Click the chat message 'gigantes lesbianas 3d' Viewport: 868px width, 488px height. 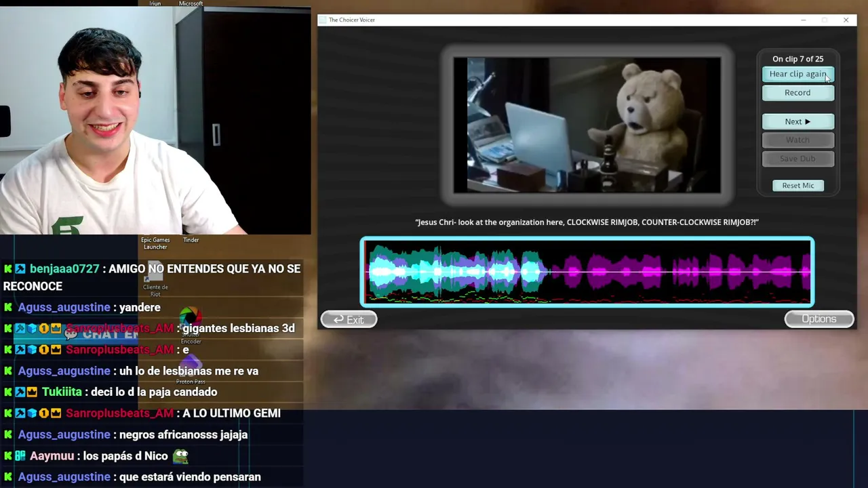(x=239, y=329)
